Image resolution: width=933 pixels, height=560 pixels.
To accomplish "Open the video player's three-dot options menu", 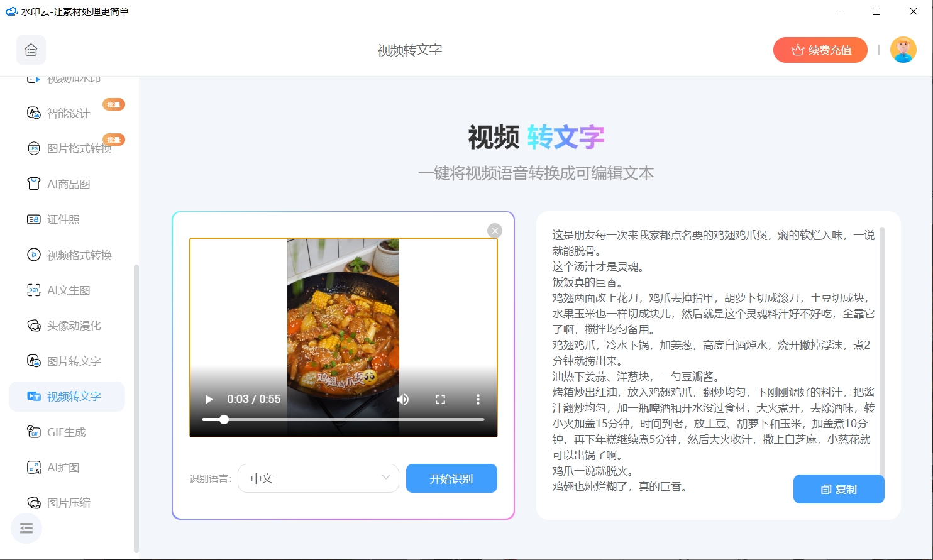I will click(478, 399).
